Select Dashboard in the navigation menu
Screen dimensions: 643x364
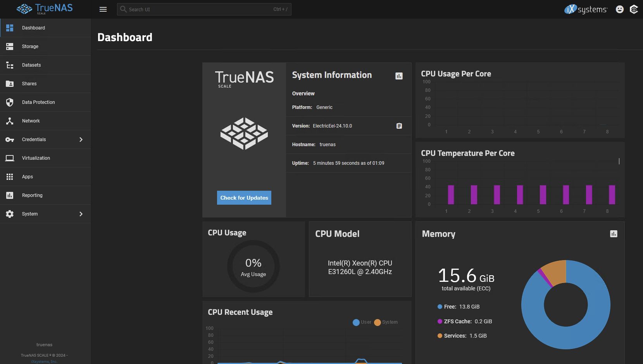pos(33,28)
